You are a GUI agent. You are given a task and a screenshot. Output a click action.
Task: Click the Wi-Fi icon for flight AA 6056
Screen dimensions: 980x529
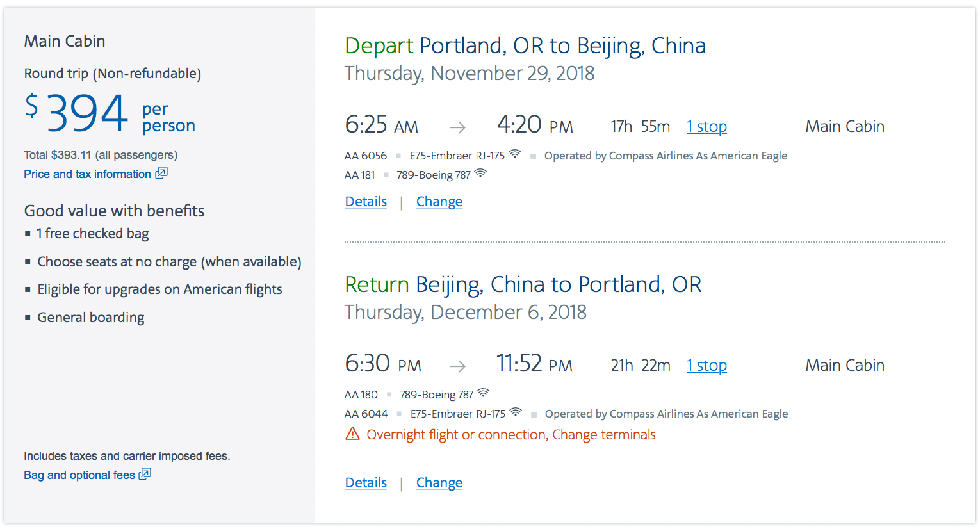515,154
